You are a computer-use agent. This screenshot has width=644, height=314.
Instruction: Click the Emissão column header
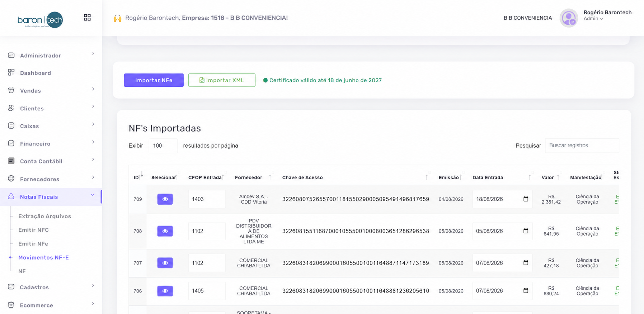tap(448, 177)
